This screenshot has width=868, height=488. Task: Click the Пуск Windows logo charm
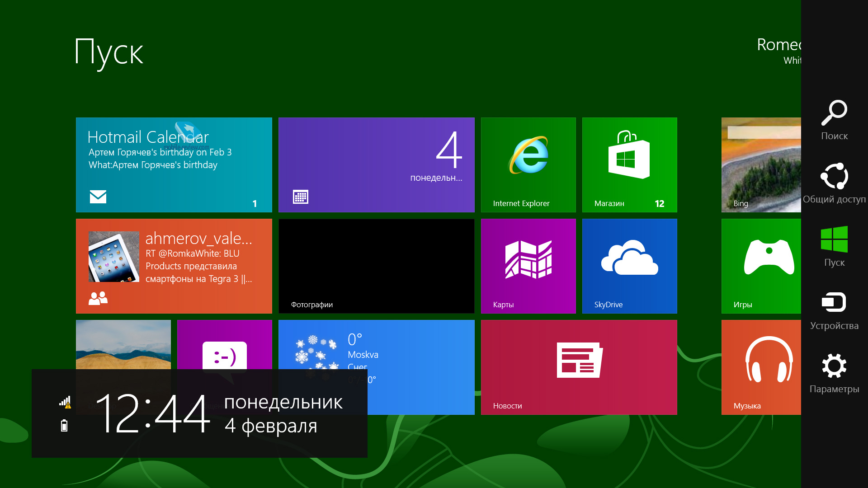pyautogui.click(x=834, y=247)
